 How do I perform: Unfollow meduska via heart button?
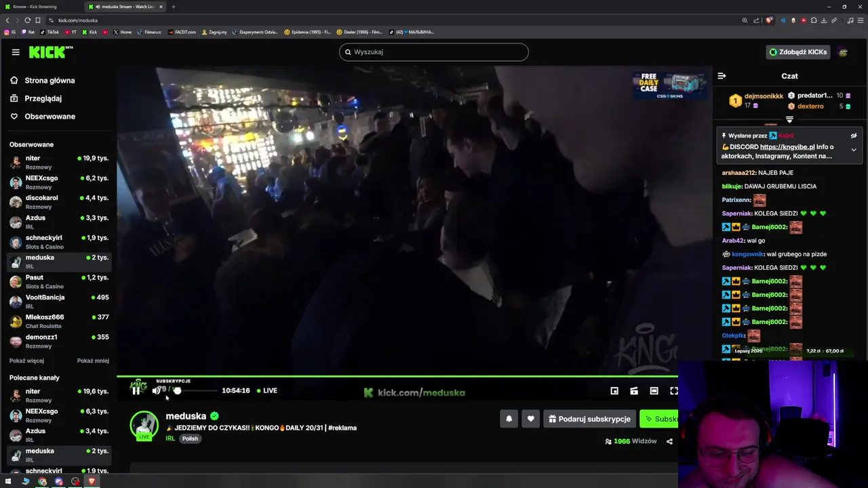[x=531, y=419]
